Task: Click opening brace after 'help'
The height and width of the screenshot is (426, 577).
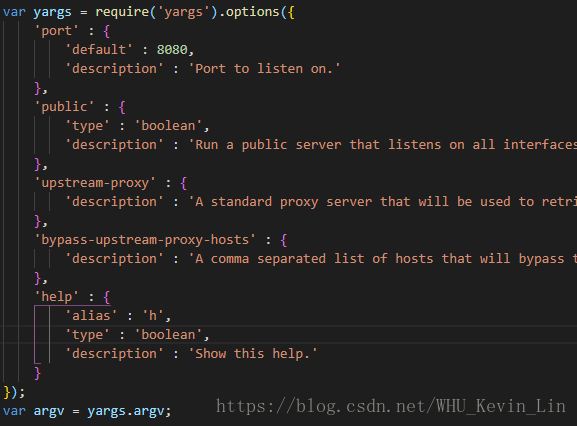Action: 107,297
